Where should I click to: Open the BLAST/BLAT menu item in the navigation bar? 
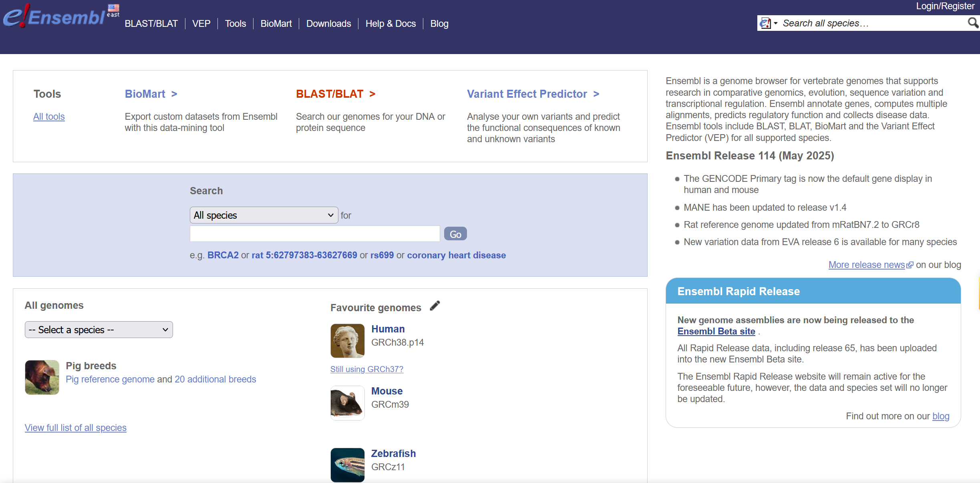[x=151, y=24]
